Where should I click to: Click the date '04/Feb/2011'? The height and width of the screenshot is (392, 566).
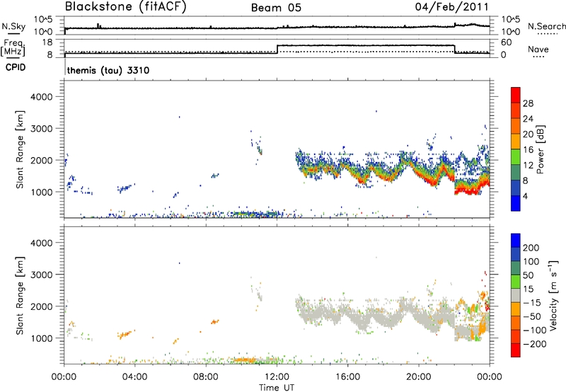(x=451, y=7)
